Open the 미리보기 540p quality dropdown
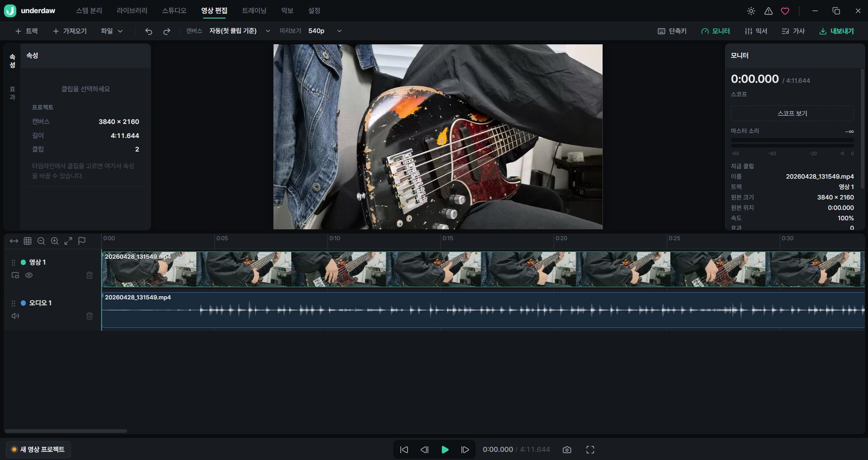The height and width of the screenshot is (460, 868). [x=325, y=31]
